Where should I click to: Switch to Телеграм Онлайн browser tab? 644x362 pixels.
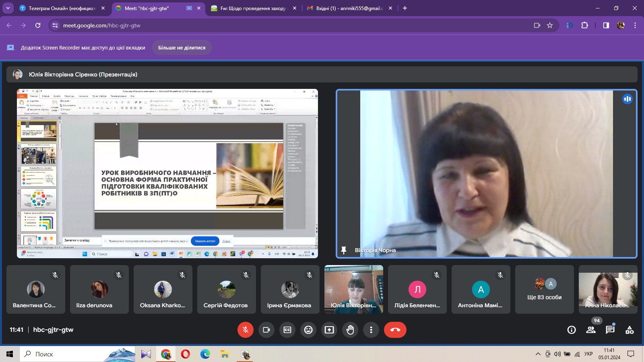62,8
